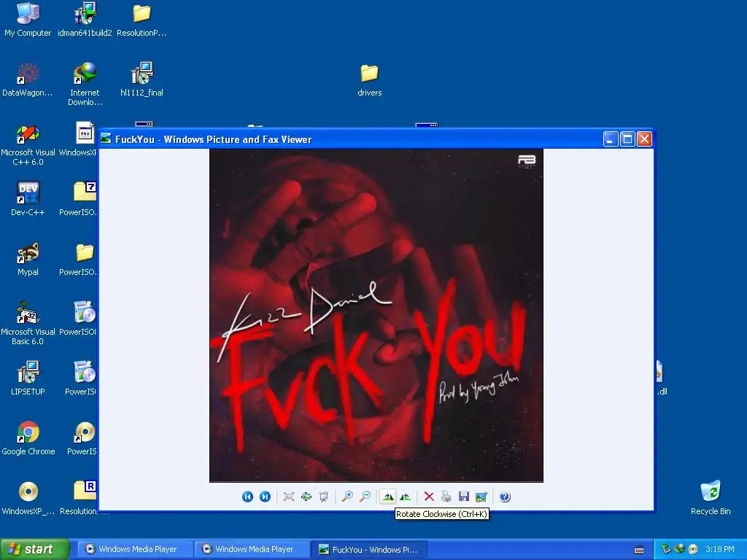747x560 pixels.
Task: Switch to the FuckYou - Windows Pi... taskbar button
Action: [x=368, y=550]
